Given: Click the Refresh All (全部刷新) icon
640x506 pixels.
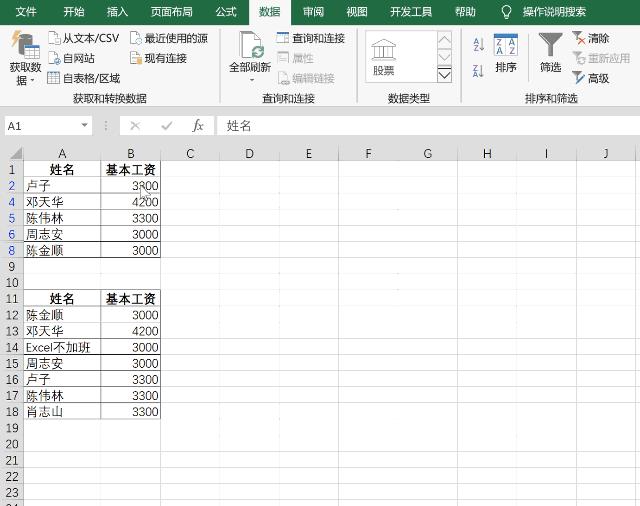Looking at the screenshot, I should click(x=251, y=46).
